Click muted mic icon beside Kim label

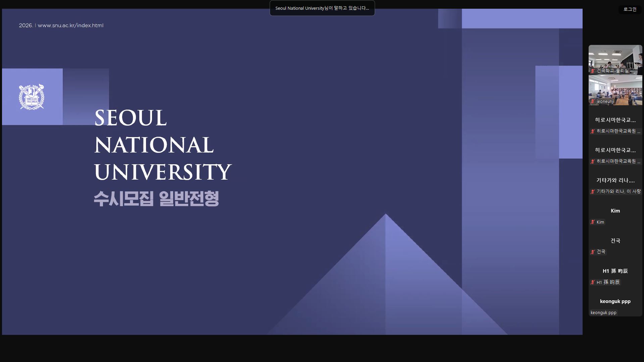593,222
